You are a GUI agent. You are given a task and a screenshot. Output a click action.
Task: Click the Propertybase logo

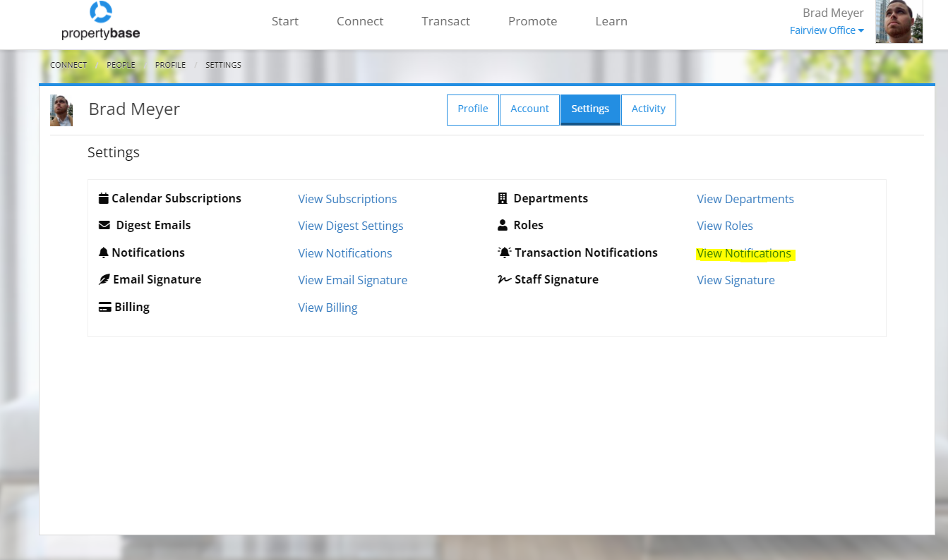point(100,20)
